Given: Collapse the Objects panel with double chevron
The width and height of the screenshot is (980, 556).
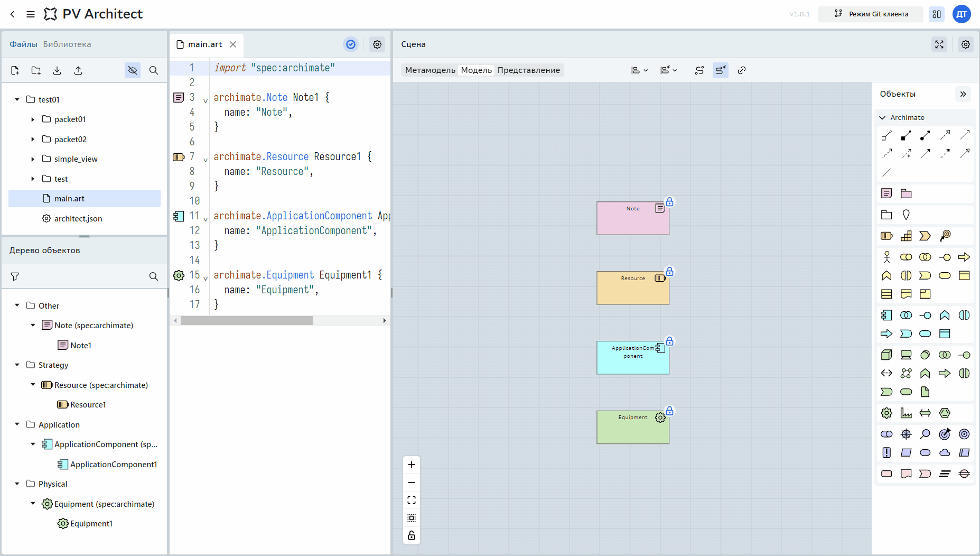Looking at the screenshot, I should click(963, 94).
